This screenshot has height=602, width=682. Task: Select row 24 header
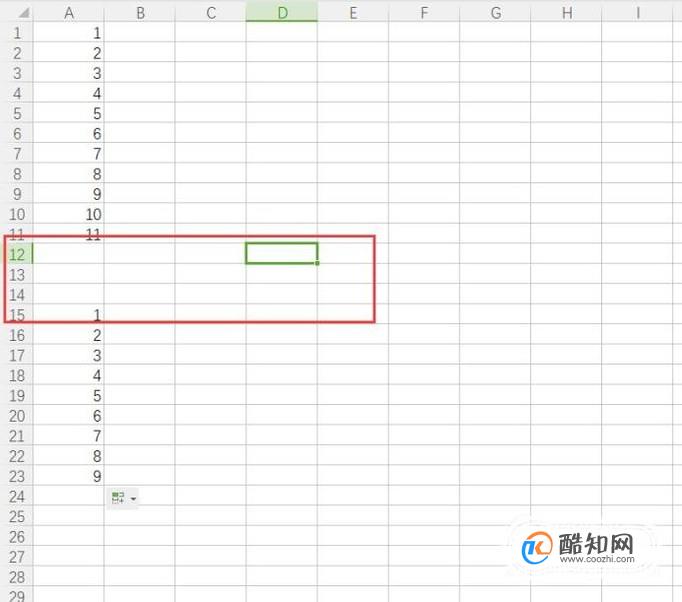coord(17,496)
